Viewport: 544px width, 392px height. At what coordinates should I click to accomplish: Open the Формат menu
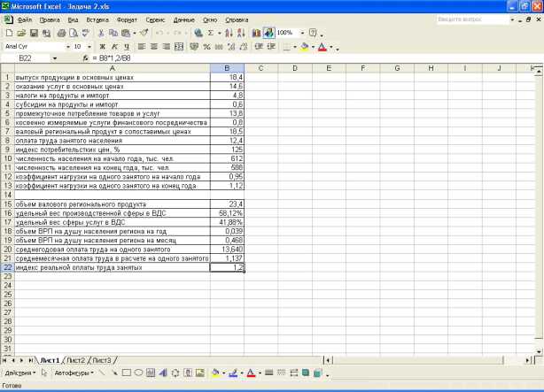tap(127, 19)
